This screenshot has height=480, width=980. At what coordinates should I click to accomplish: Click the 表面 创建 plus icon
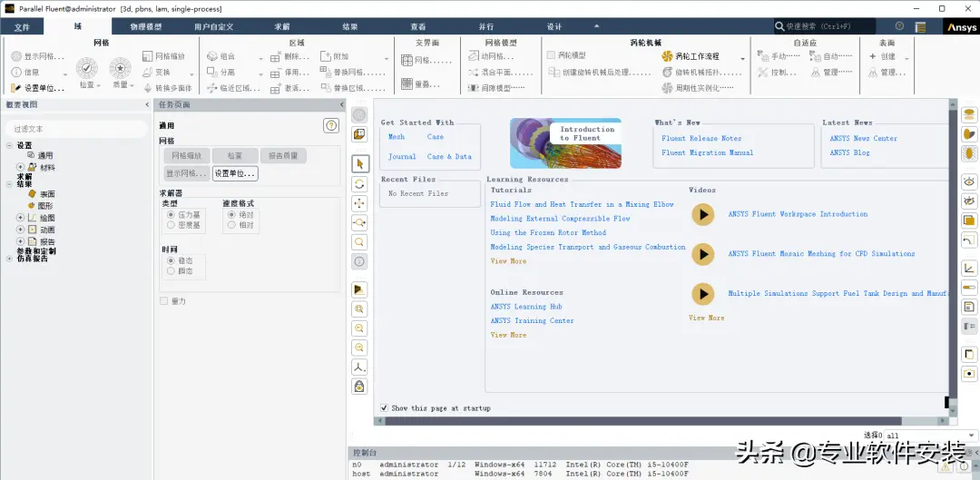[x=873, y=56]
